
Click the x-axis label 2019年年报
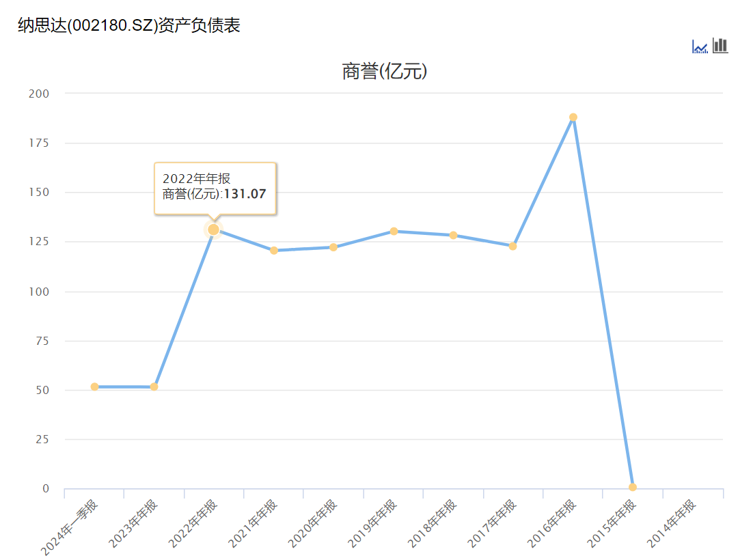[372, 524]
